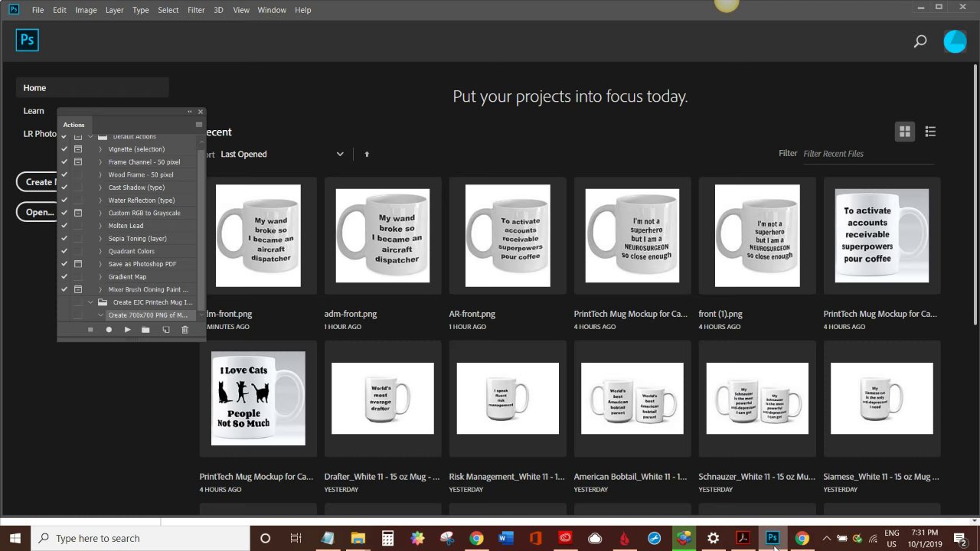Toggle dialog for Mixer Brush Cloning Paint
This screenshot has height=551, width=980.
point(77,289)
